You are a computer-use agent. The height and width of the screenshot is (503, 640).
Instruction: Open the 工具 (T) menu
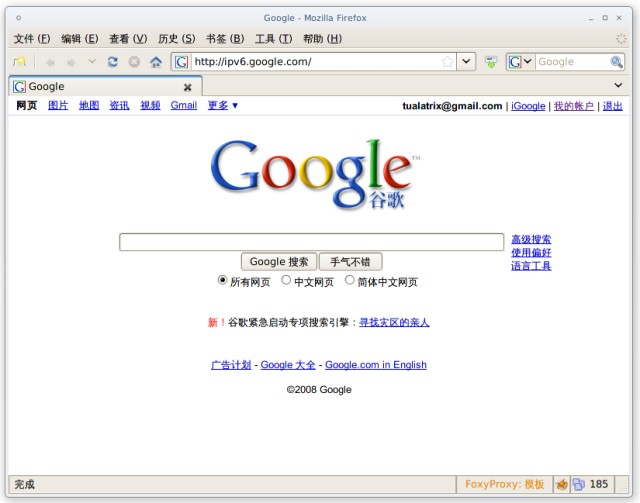(273, 39)
